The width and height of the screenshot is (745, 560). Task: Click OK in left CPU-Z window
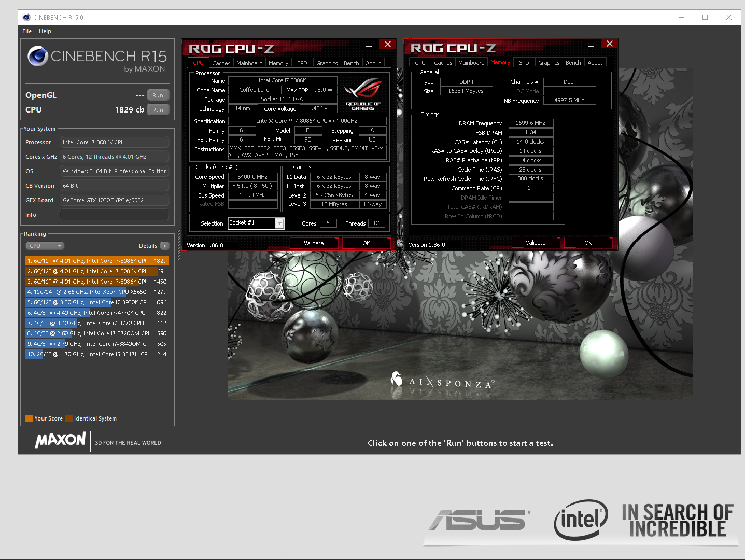pyautogui.click(x=366, y=243)
